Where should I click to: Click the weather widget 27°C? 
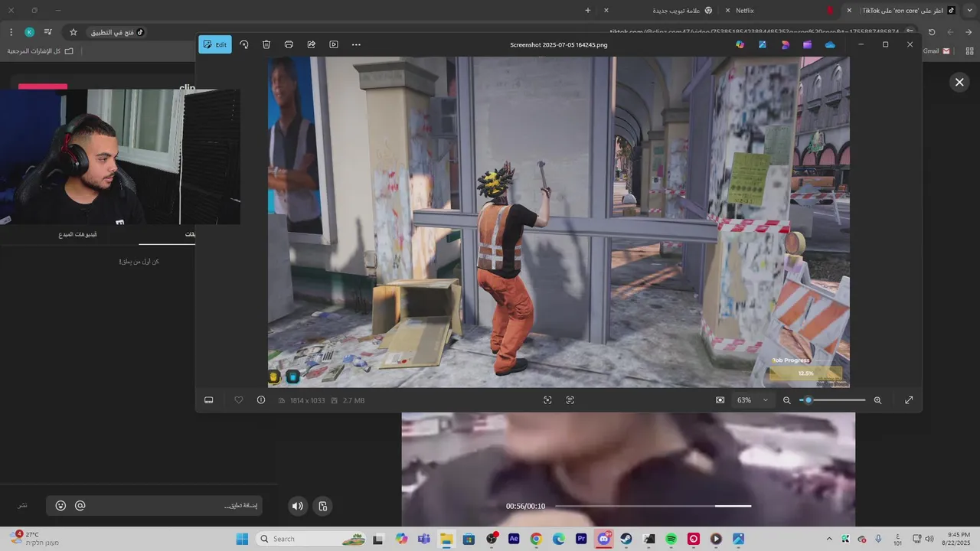34,539
